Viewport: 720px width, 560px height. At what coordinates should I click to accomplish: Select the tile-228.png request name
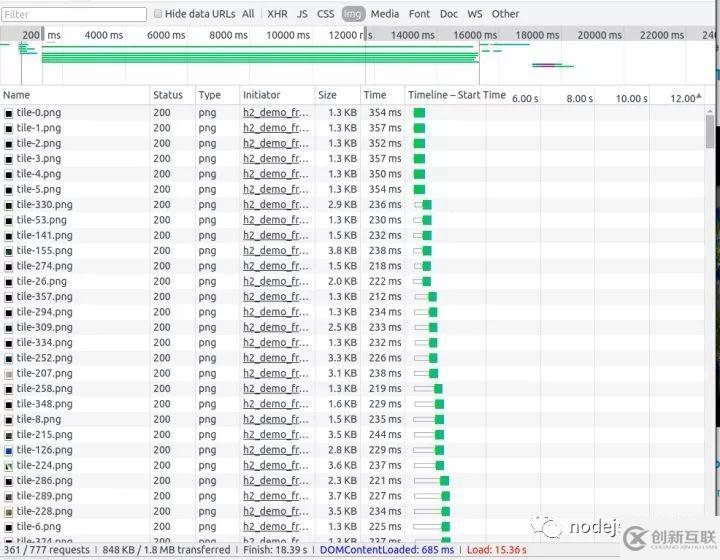[x=45, y=511]
